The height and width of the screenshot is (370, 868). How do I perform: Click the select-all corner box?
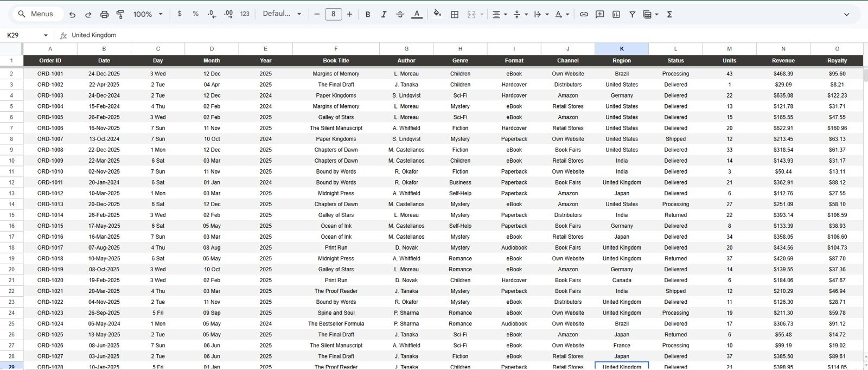(x=11, y=49)
